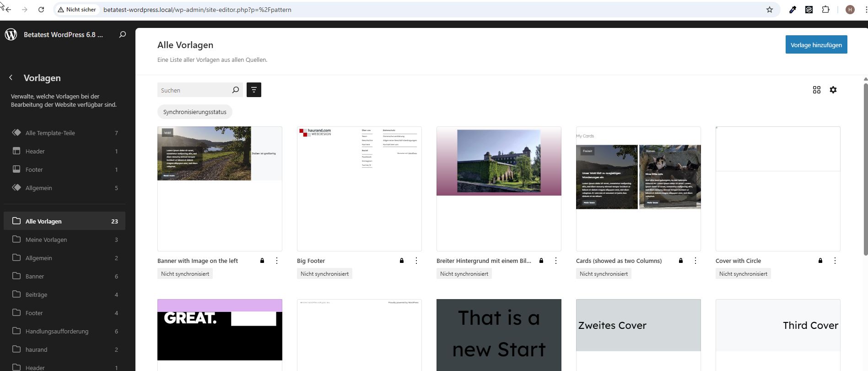Open Meine Vorlagen category
The height and width of the screenshot is (371, 868).
pos(65,240)
